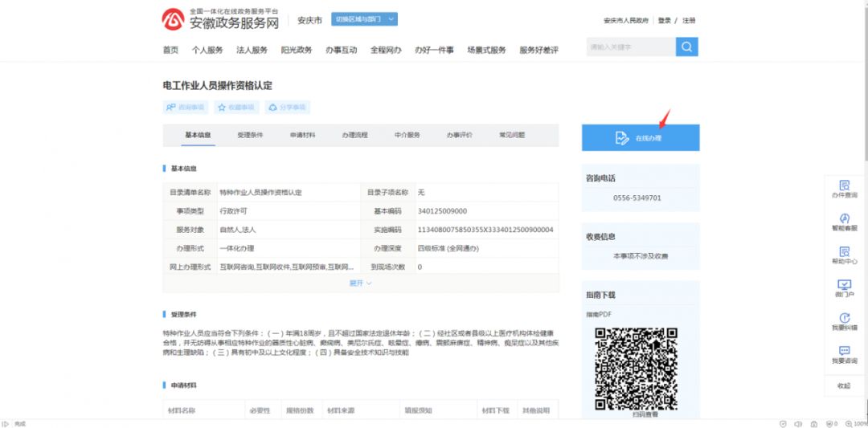Click 登录 link at top right
868x428 pixels.
pos(665,20)
